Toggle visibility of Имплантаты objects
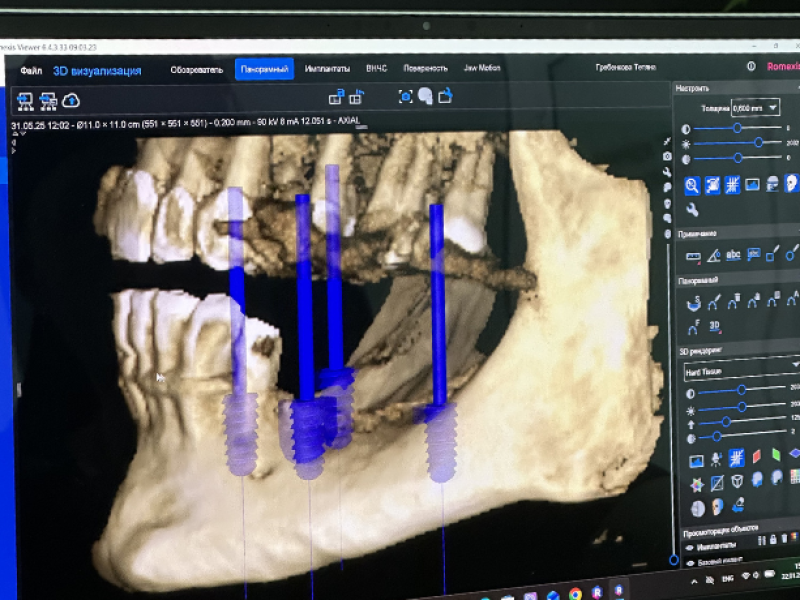The image size is (800, 600). pyautogui.click(x=690, y=547)
